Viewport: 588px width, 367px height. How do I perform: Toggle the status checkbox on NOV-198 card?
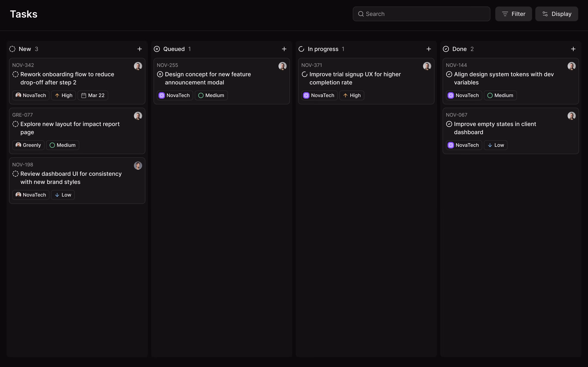pyautogui.click(x=15, y=174)
